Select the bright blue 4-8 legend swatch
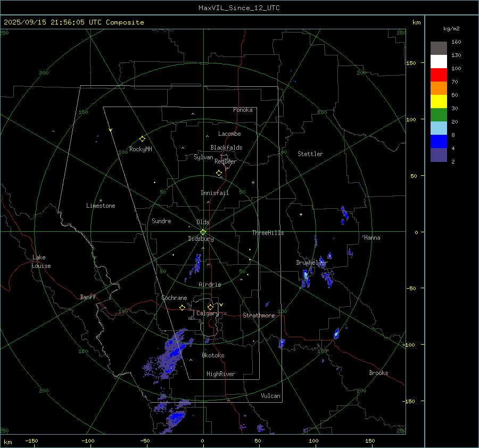 pyautogui.click(x=439, y=142)
